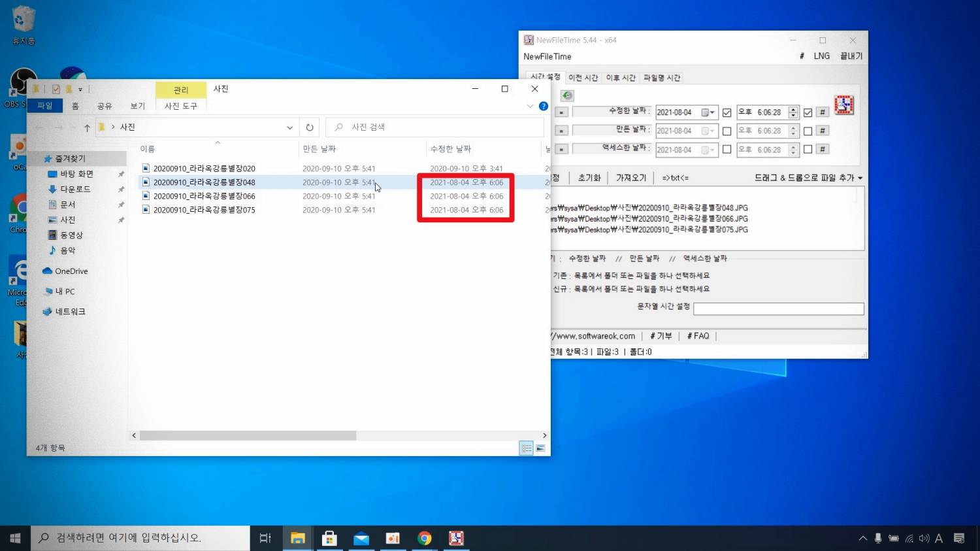Click the 가져오기 button
Image resolution: width=980 pixels, height=551 pixels.
(630, 178)
